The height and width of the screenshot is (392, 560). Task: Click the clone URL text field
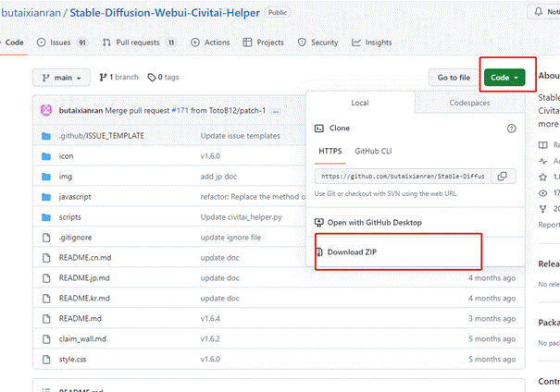[403, 176]
